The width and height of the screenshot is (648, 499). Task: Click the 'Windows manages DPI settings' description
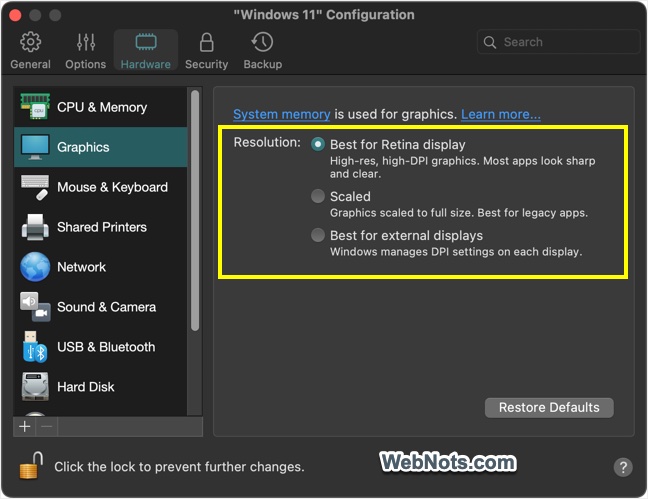click(456, 252)
